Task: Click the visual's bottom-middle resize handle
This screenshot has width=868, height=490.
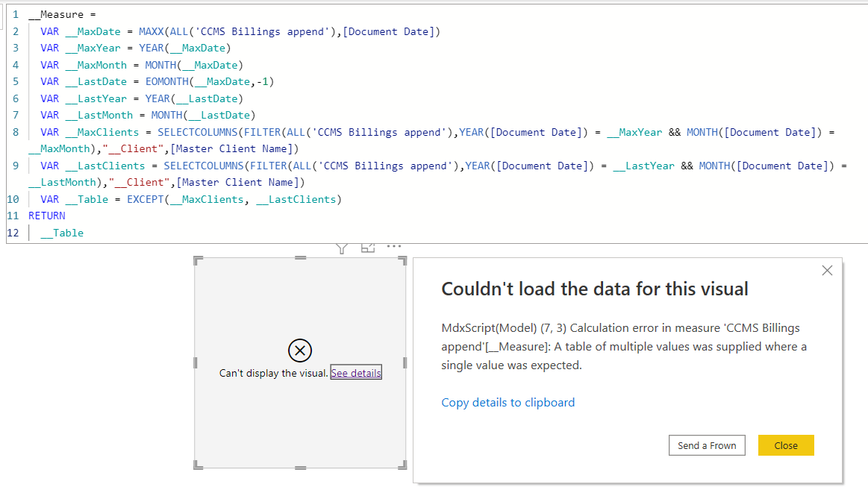Action: [301, 468]
